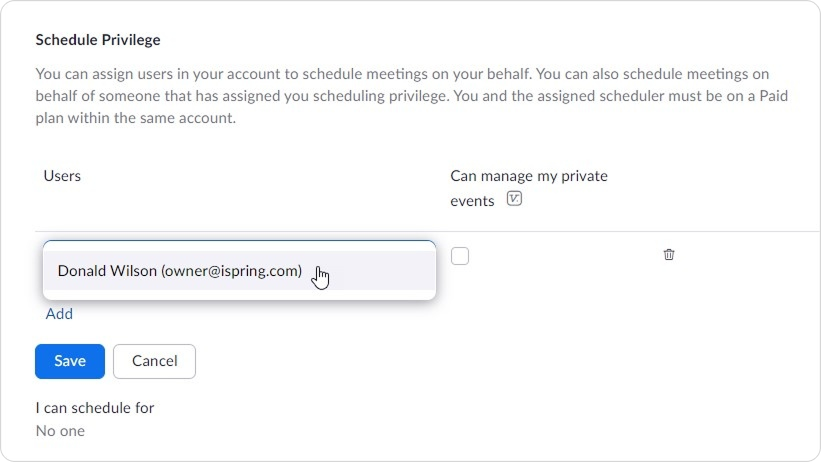Image resolution: width=821 pixels, height=462 pixels.
Task: Click the Donald Wilson name text
Action: pyautogui.click(x=107, y=271)
